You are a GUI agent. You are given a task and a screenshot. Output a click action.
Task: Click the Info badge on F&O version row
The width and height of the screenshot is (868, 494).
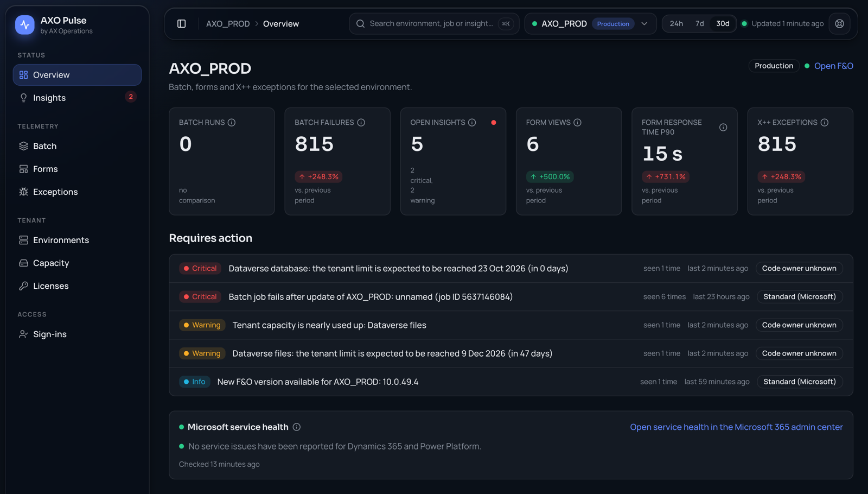point(194,382)
